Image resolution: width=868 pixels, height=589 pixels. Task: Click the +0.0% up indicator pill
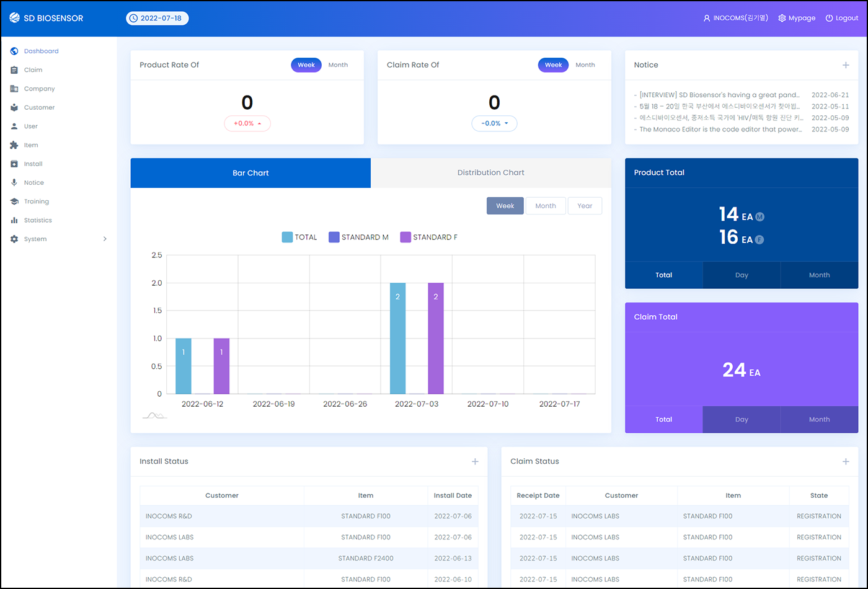[x=247, y=123]
